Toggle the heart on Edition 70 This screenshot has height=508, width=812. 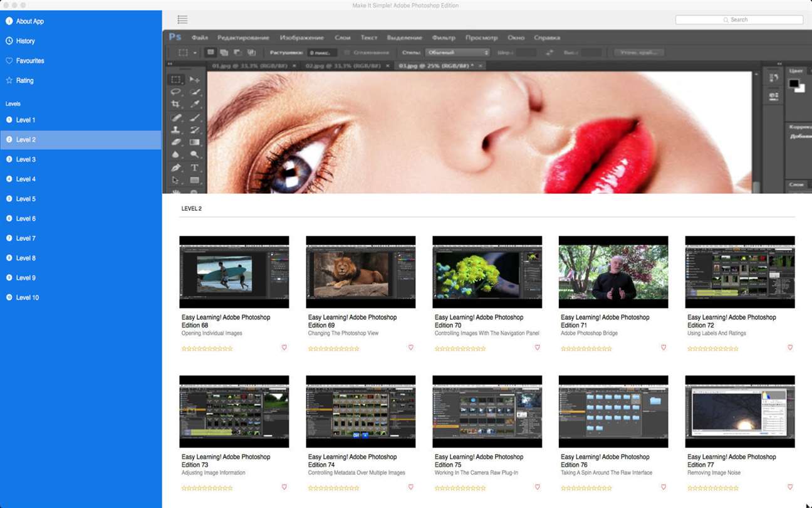click(537, 347)
